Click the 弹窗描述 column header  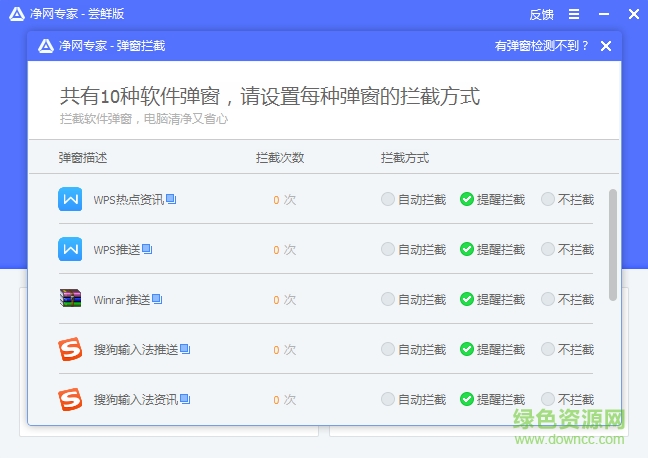(x=83, y=157)
